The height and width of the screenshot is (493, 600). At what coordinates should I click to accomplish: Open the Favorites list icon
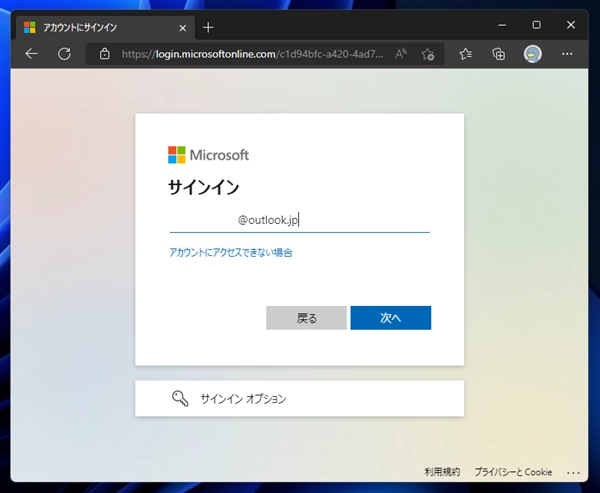pyautogui.click(x=465, y=54)
